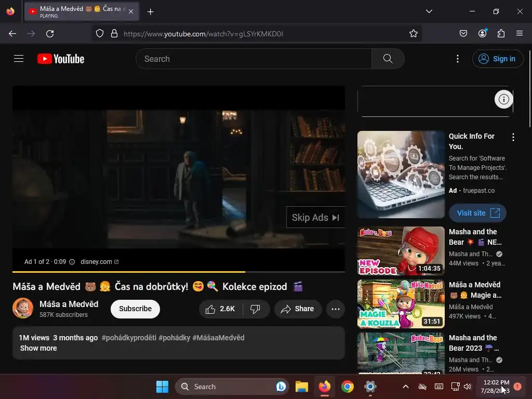Like the video with thumbs up
This screenshot has width=532, height=399.
[x=220, y=309]
